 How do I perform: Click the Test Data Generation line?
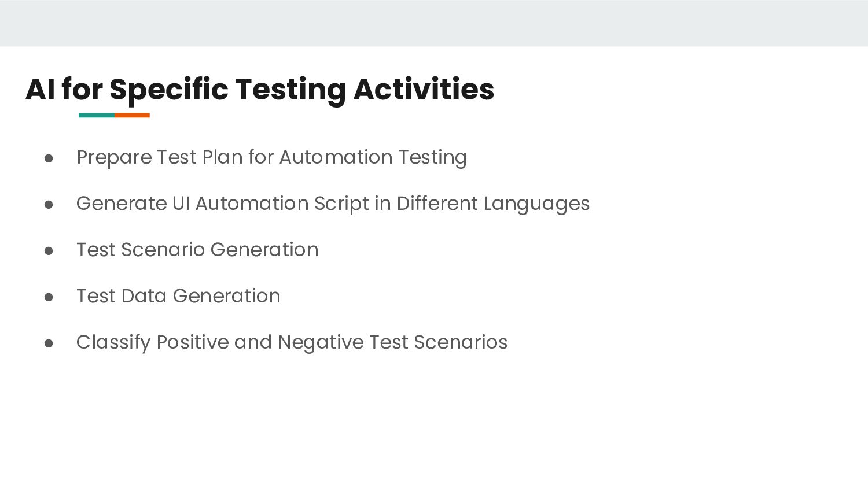point(178,296)
